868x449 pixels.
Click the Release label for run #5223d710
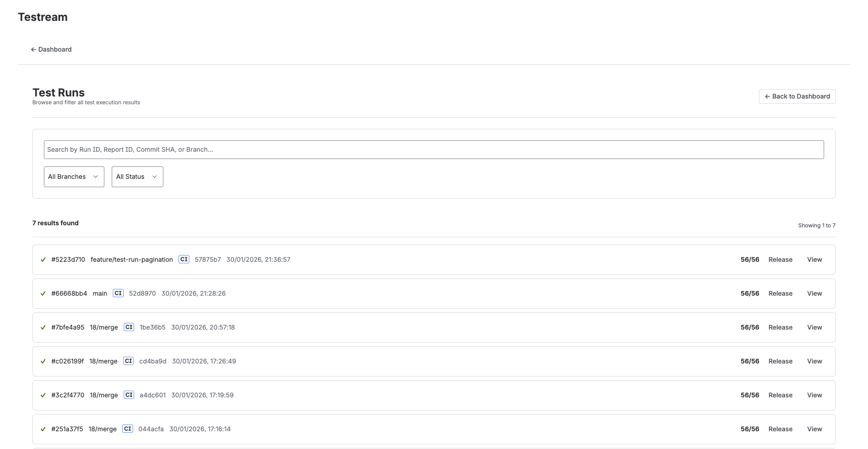[780, 260]
